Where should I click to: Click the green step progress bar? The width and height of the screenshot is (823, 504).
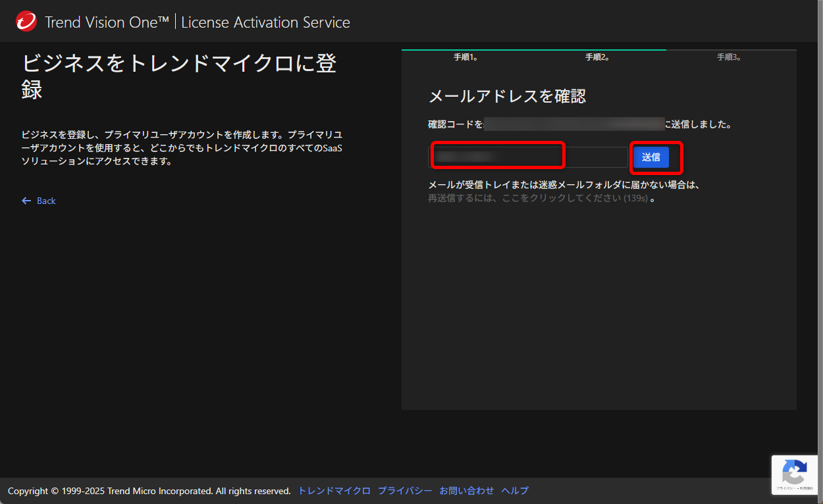click(533, 49)
